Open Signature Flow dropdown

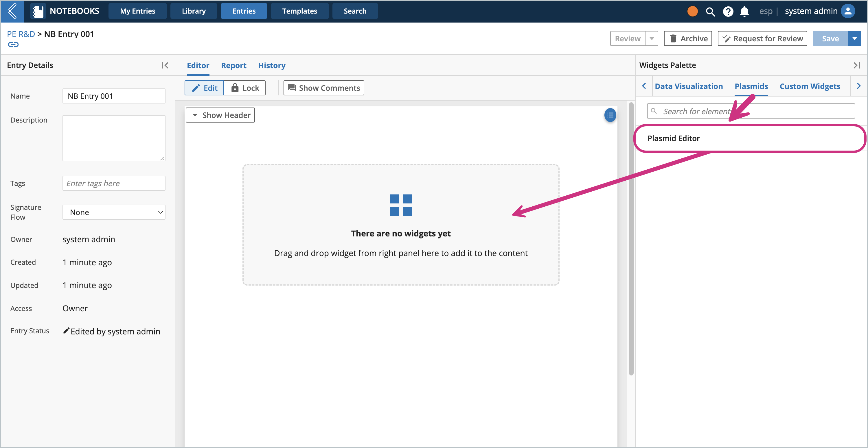114,212
